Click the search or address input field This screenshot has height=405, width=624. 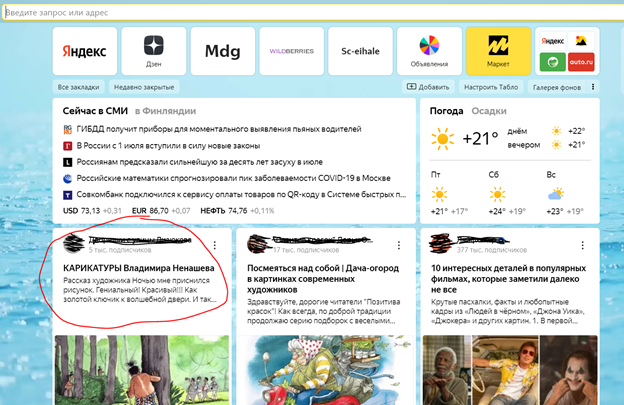point(314,12)
